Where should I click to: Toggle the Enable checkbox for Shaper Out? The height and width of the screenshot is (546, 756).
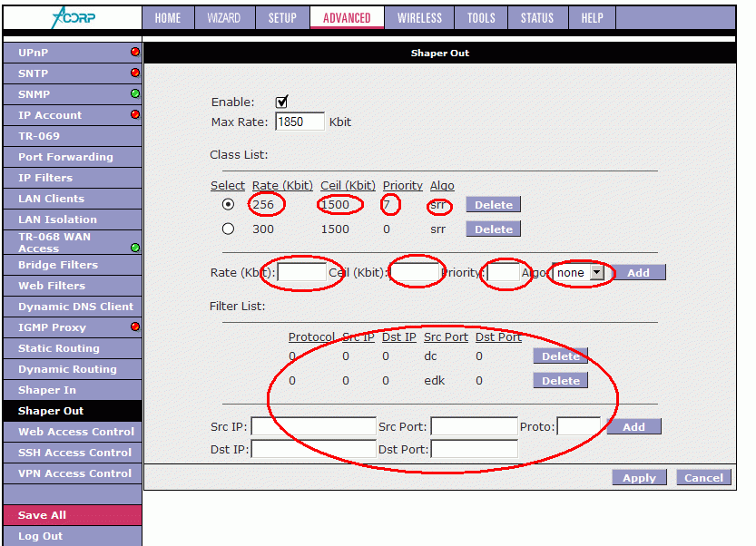point(281,102)
